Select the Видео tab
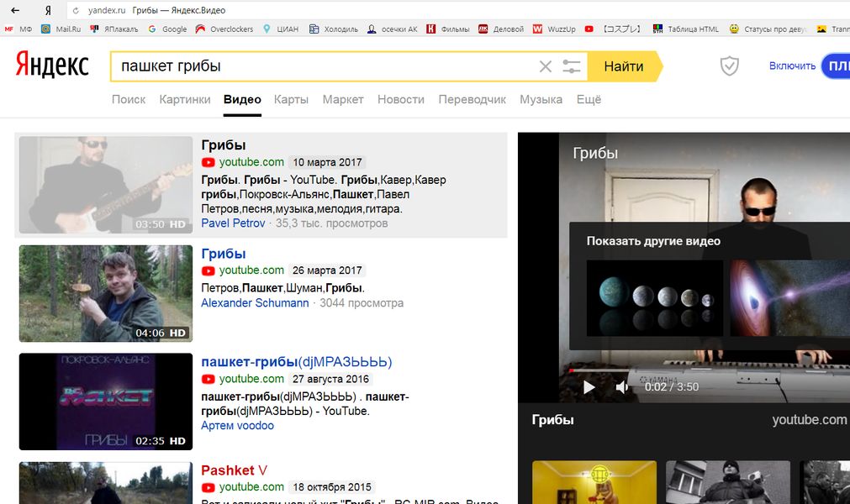 (242, 100)
